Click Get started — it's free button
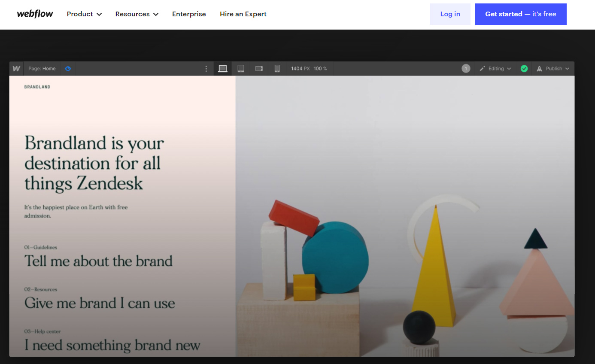This screenshot has width=595, height=364. tap(520, 14)
